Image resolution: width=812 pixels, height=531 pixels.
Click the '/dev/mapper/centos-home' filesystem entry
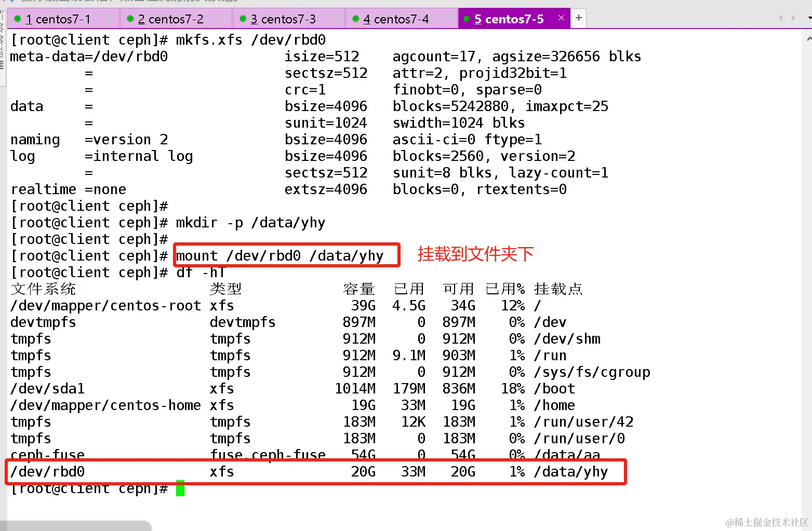tap(105, 405)
